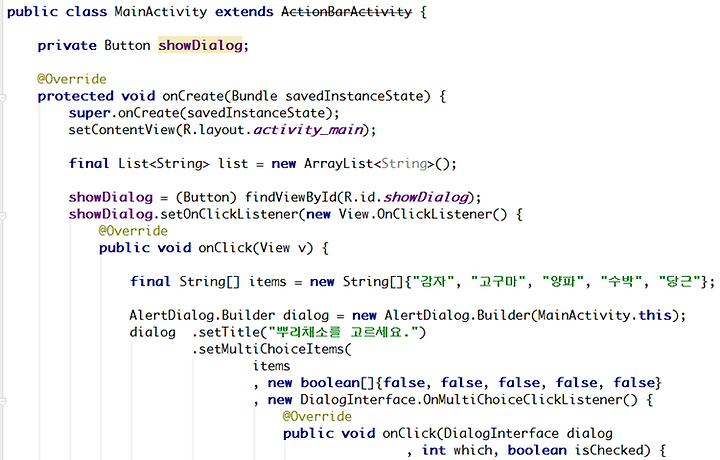Collapse the OnMultiChoiceClickListener block fold marker
The image size is (720, 460).
click(x=3, y=401)
